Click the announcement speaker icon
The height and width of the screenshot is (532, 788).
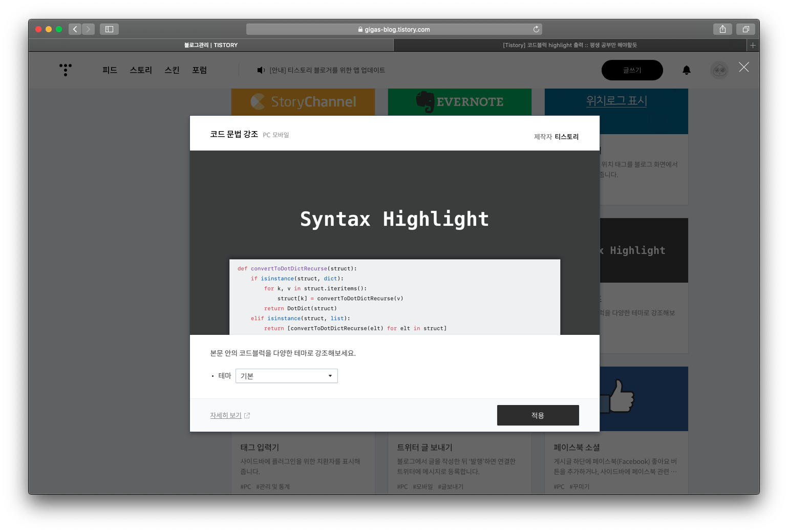[x=261, y=70]
